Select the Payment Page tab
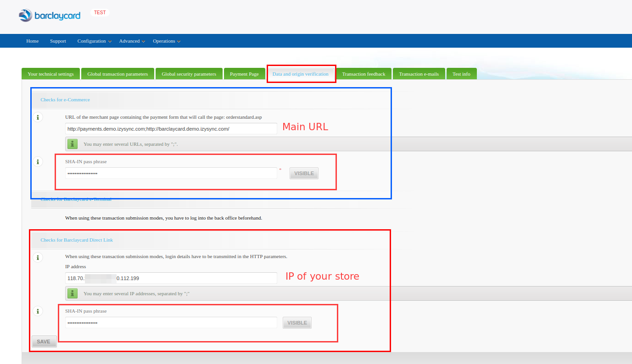The height and width of the screenshot is (364, 632). pyautogui.click(x=244, y=74)
